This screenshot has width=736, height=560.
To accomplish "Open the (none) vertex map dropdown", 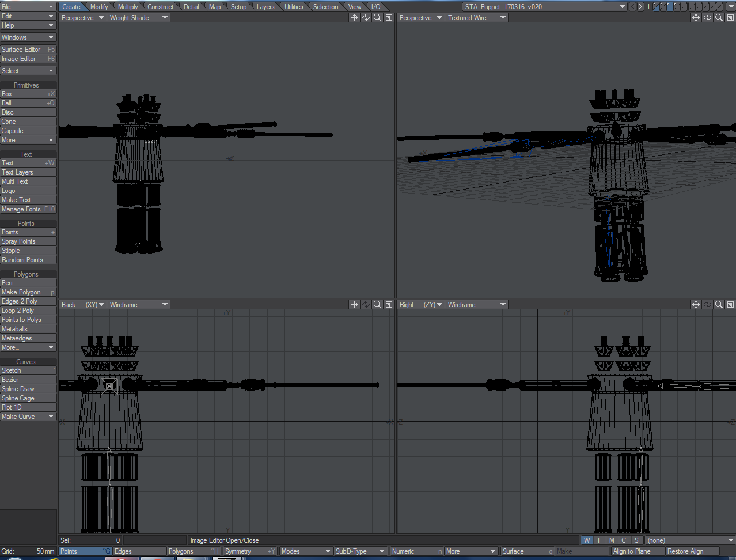I will click(x=689, y=540).
